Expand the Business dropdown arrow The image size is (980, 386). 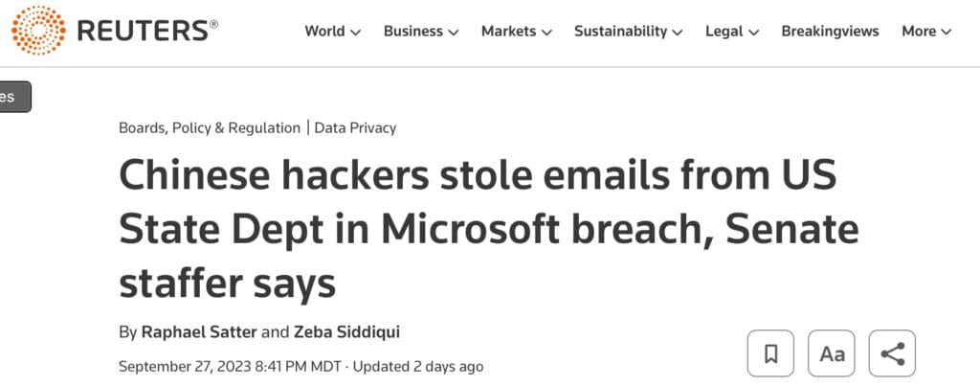(453, 32)
